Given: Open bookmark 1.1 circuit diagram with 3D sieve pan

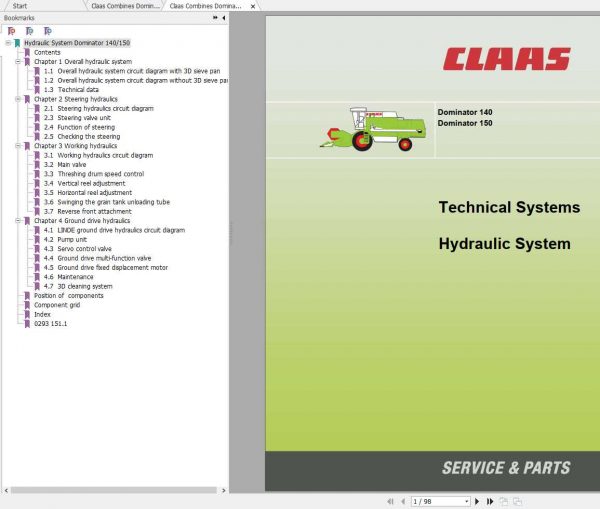Looking at the screenshot, I should click(132, 71).
